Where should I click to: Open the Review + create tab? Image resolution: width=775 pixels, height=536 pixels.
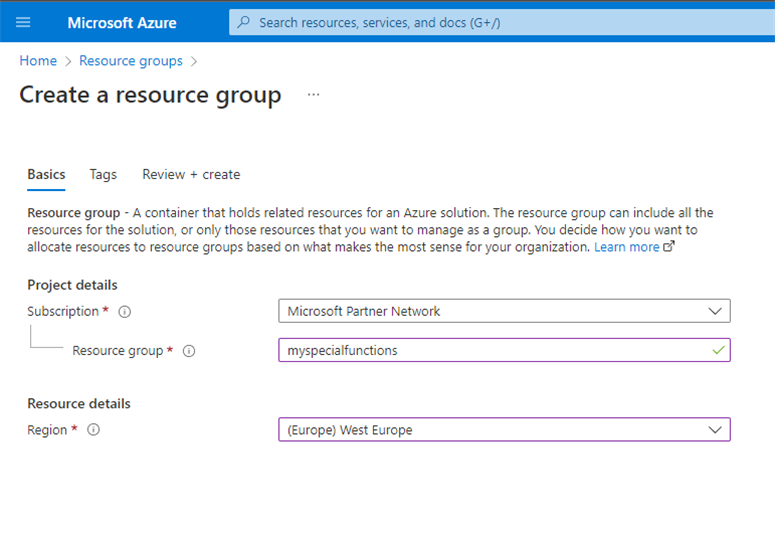point(191,175)
